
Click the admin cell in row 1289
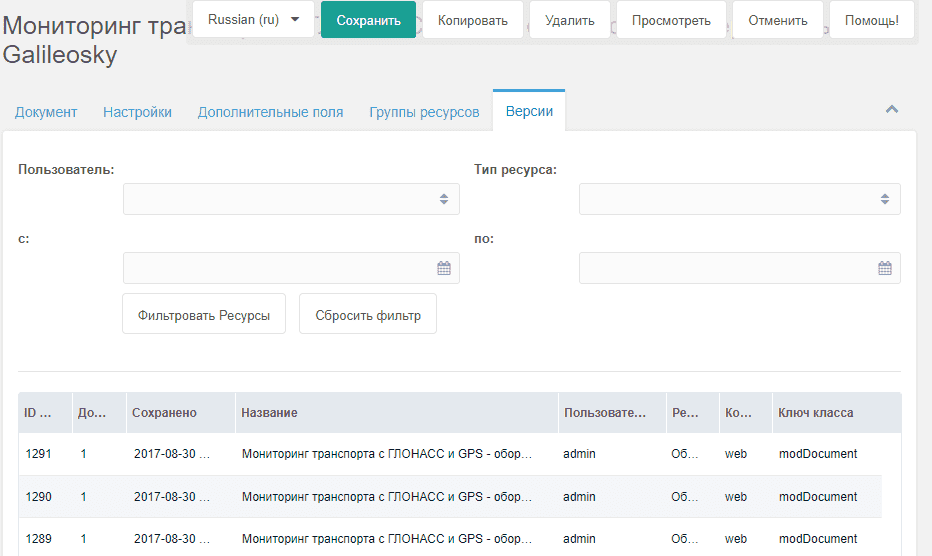579,539
